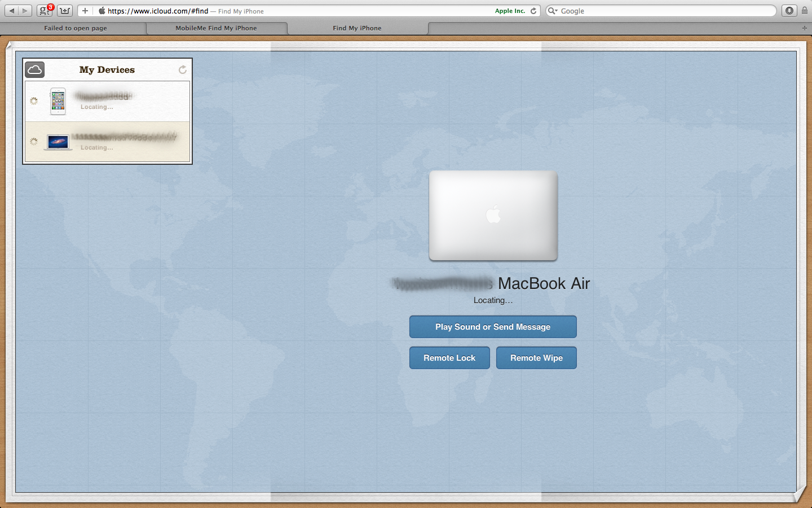
Task: Click the plus add bookmark button
Action: (x=85, y=11)
